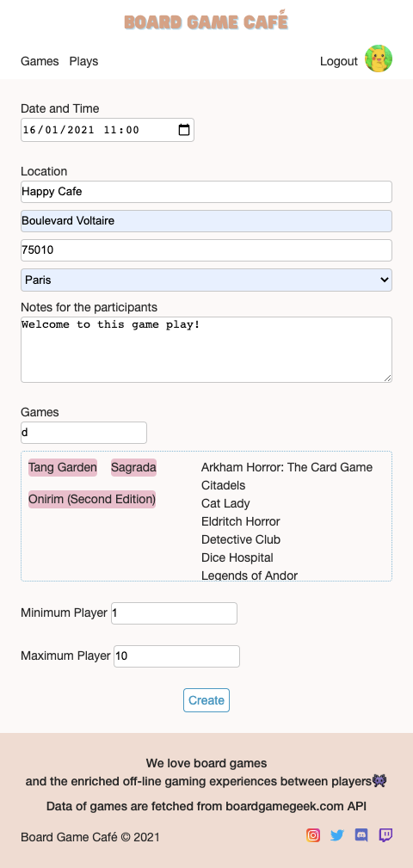Open the Twitch icon link
Viewport: 413px width, 868px height.
pos(385,834)
